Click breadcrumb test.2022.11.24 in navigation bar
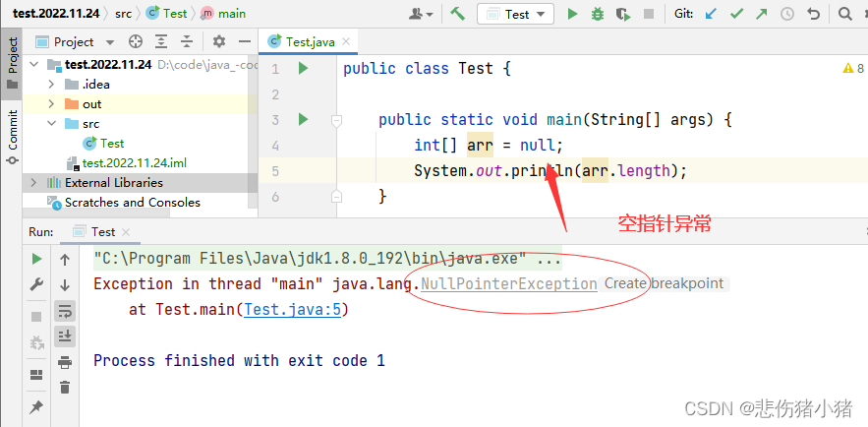The height and width of the screenshot is (427, 868). click(56, 14)
